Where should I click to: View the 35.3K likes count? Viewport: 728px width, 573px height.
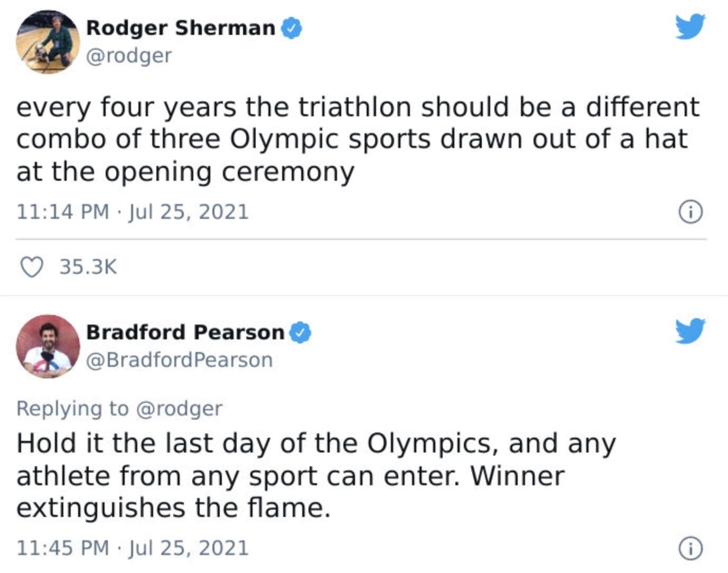pos(88,267)
